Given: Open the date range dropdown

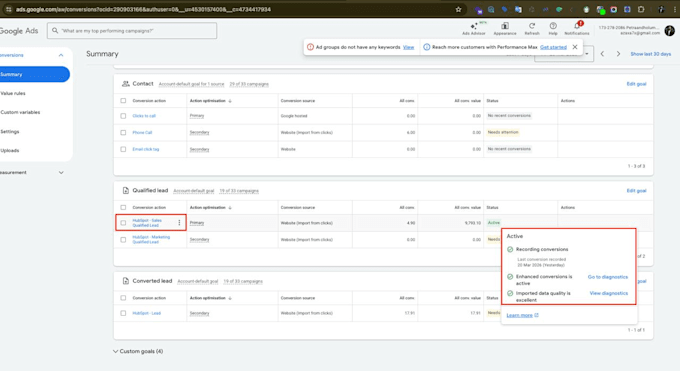Looking at the screenshot, I should pos(587,54).
